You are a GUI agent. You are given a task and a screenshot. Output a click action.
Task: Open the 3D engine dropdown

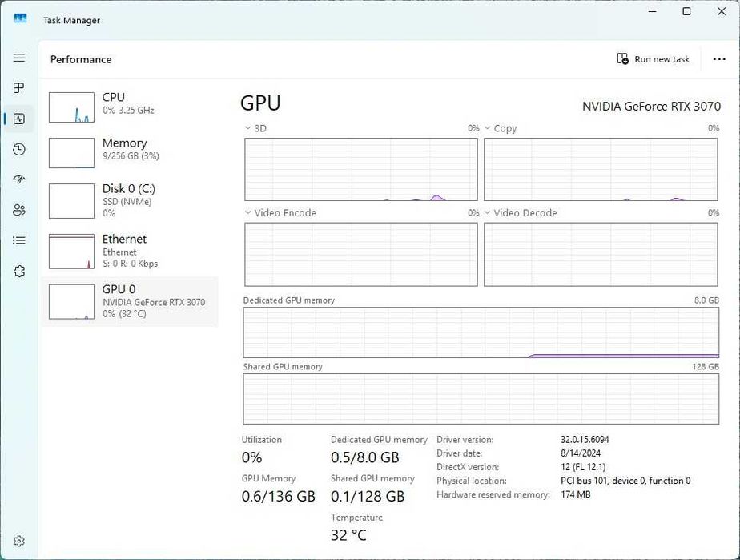255,128
